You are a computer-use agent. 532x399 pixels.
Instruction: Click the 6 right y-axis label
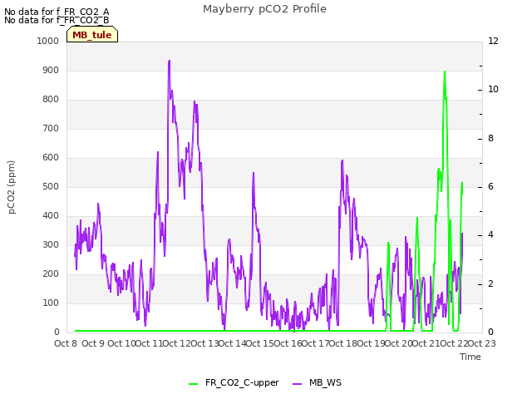pyautogui.click(x=490, y=186)
